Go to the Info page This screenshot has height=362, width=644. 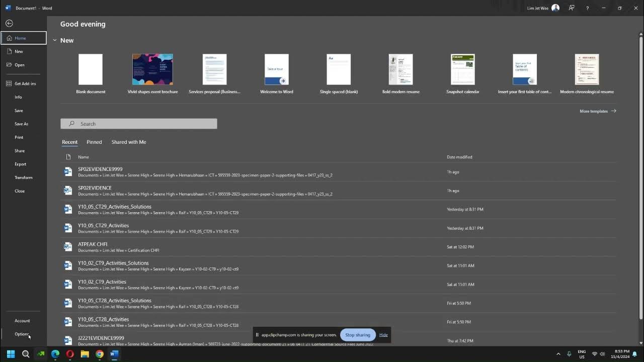pos(24,97)
